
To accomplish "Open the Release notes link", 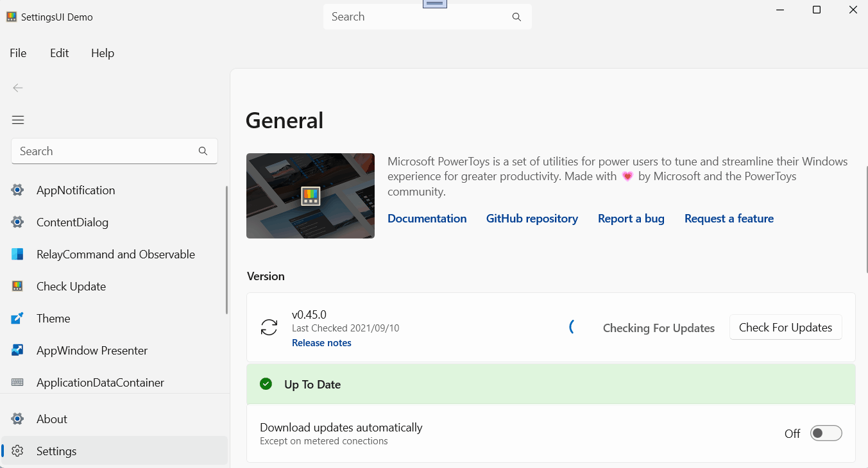I will (321, 343).
